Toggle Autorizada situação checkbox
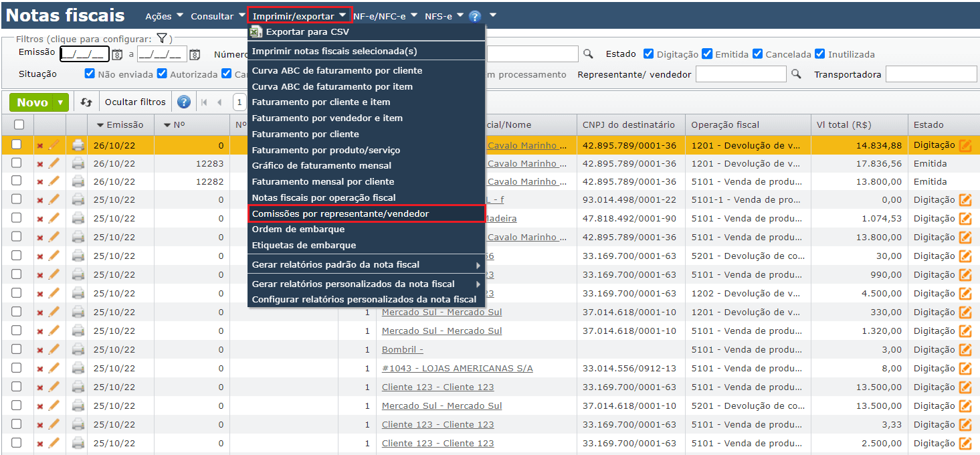 click(162, 74)
